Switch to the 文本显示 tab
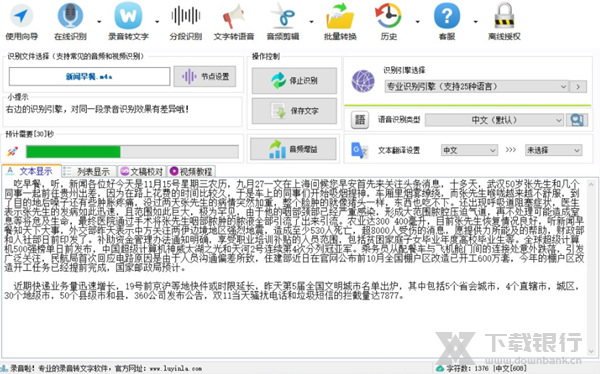This screenshot has height=374, width=600. click(31, 171)
